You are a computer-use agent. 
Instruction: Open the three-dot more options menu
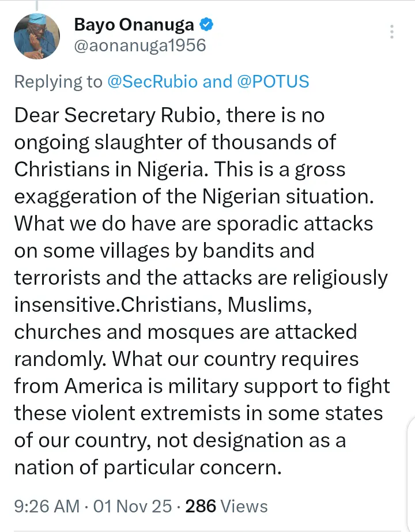click(x=392, y=32)
